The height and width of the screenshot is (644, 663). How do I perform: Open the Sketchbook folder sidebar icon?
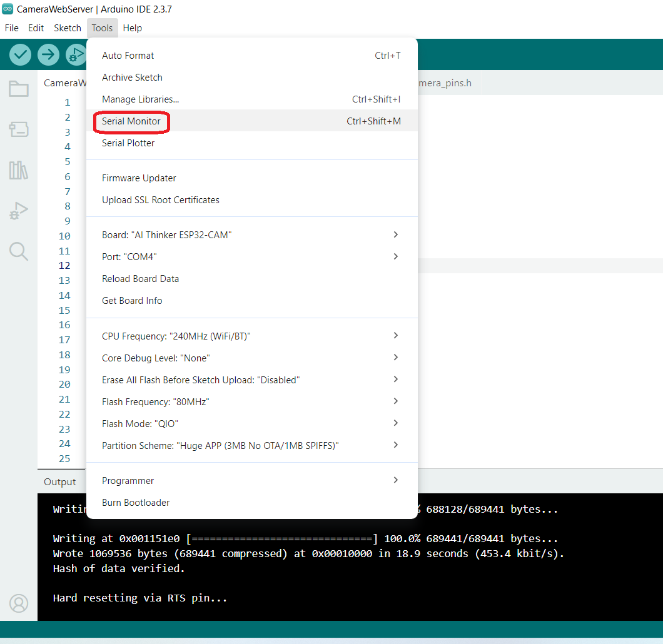coord(19,89)
